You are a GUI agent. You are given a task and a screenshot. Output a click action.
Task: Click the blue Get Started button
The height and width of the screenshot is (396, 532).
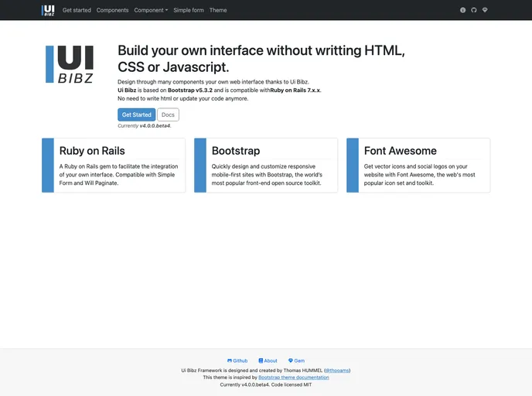(136, 114)
